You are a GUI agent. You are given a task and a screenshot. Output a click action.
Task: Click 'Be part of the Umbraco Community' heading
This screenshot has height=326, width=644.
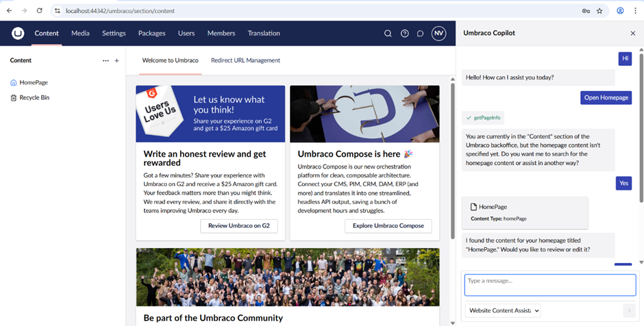point(213,318)
